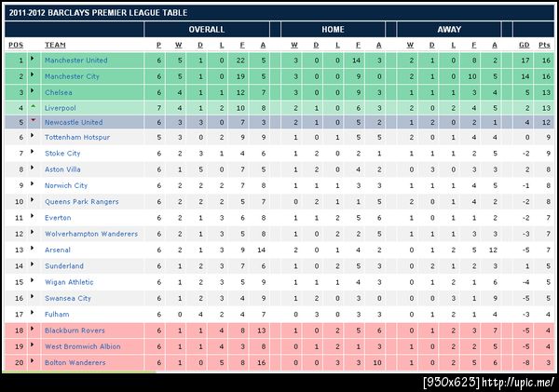Viewport: 559px width, 392px height.
Task: Click the arrow beside Blackburn Rovers
Action: (x=34, y=331)
